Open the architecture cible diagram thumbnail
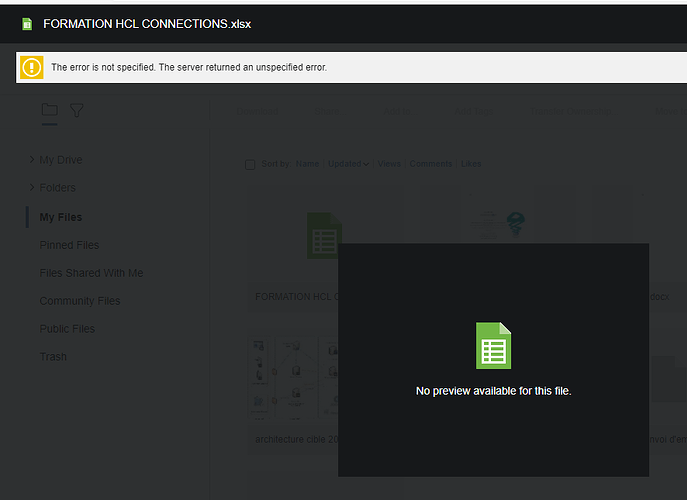The width and height of the screenshot is (687, 500). pos(293,378)
